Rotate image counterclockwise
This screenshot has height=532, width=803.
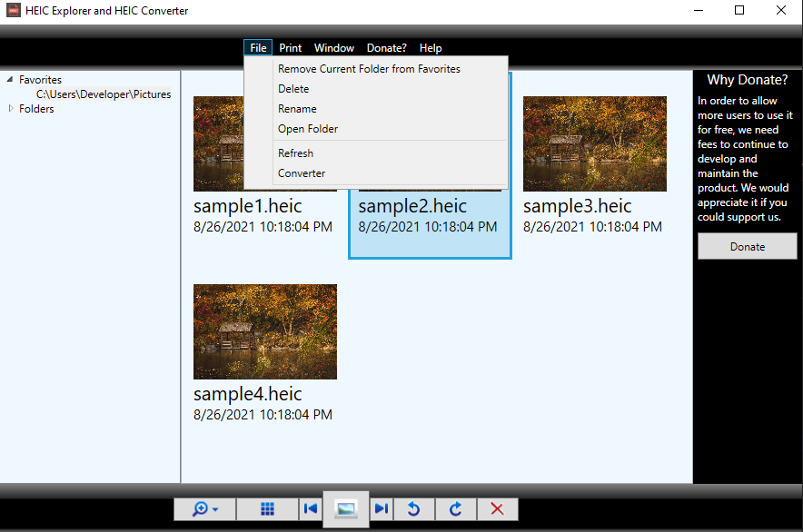pos(413,509)
